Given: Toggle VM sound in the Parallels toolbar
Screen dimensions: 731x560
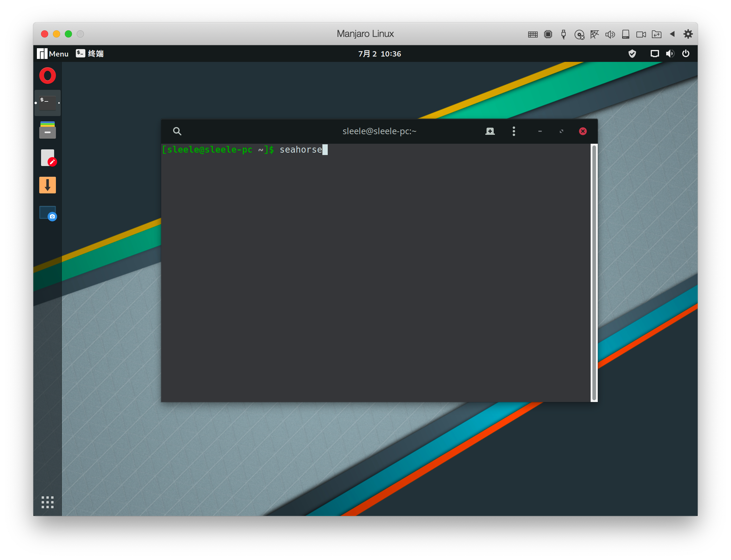Looking at the screenshot, I should (x=610, y=34).
